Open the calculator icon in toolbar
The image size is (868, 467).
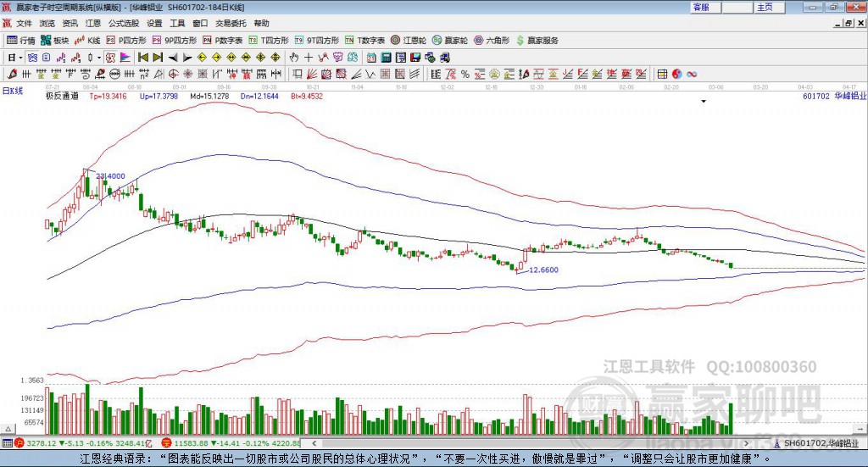(x=386, y=58)
